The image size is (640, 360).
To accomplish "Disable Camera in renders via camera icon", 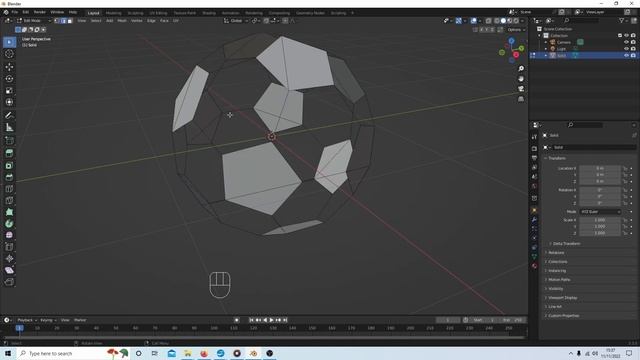I will [x=633, y=42].
